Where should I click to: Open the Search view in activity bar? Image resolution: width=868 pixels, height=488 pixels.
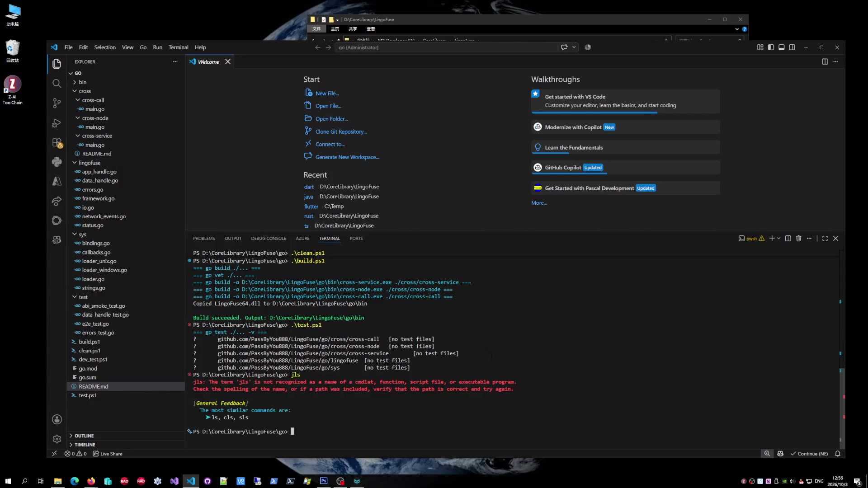57,83
